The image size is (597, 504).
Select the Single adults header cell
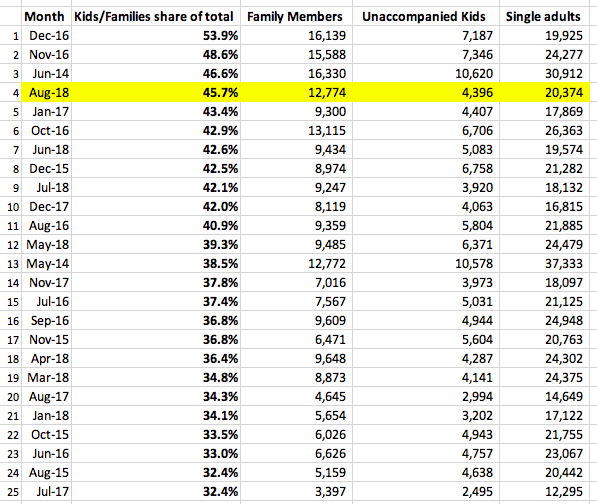[x=543, y=16]
